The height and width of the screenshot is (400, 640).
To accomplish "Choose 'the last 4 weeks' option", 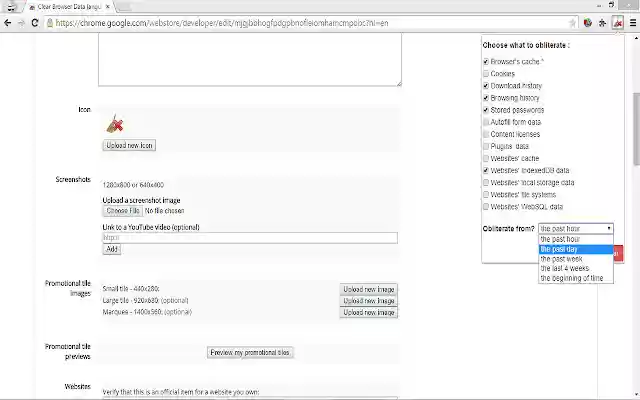I will click(576, 269).
